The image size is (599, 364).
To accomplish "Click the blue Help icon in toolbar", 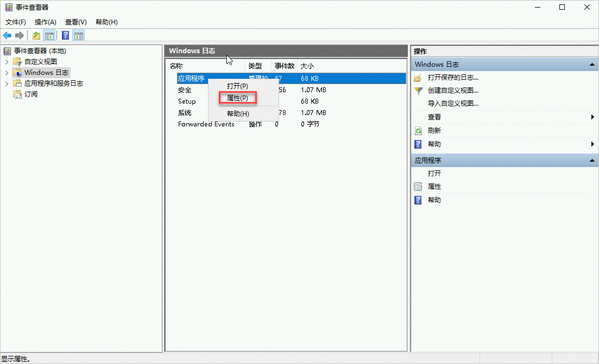I will click(65, 36).
